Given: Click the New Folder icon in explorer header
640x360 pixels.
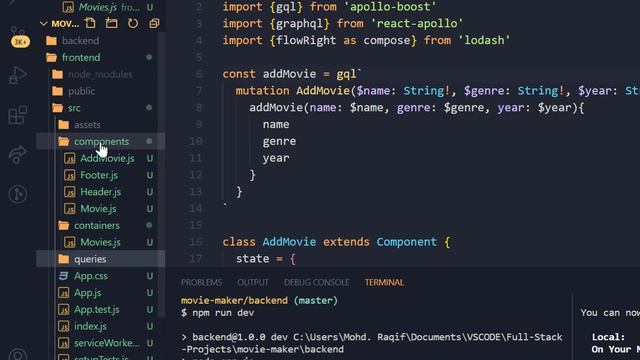Looking at the screenshot, I should tap(111, 23).
